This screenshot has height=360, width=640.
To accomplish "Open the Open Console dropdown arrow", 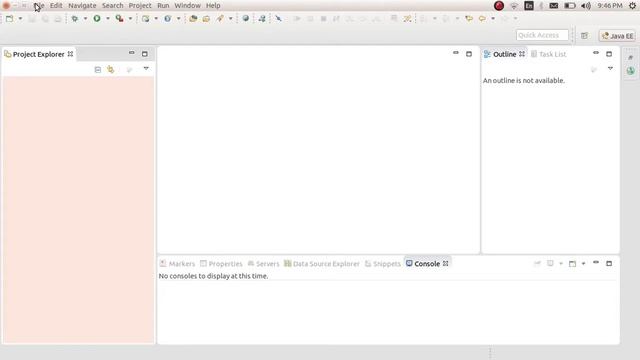I will [x=583, y=264].
